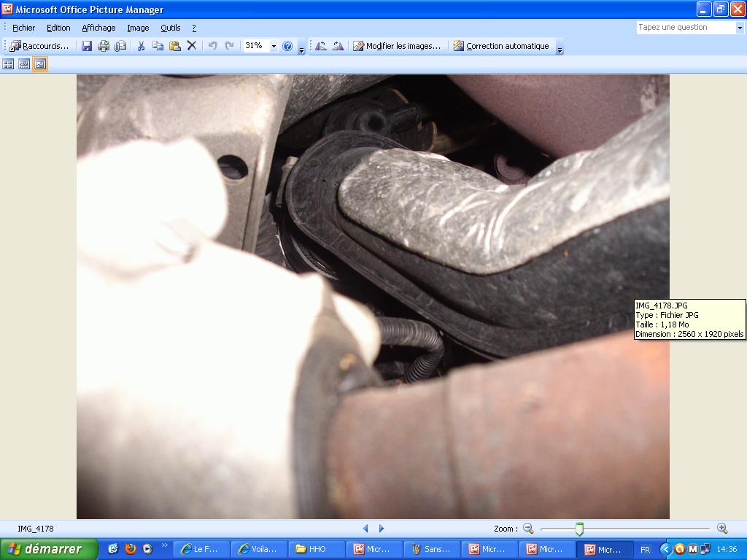
Task: Click the Cut (scissors) icon
Action: coord(142,46)
